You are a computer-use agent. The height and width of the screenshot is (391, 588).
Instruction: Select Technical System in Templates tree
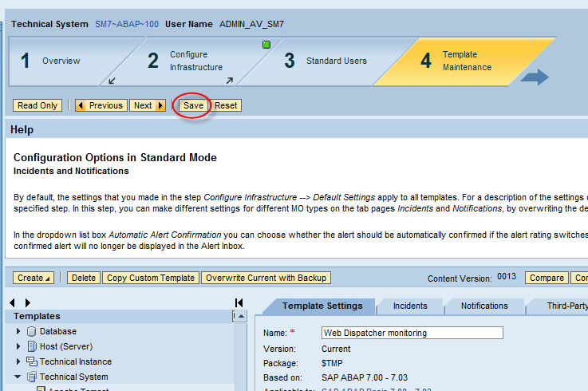[x=73, y=377]
